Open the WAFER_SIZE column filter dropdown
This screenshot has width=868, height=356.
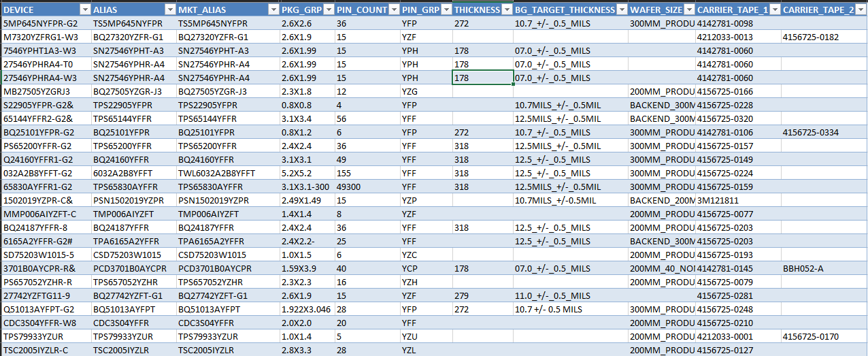coord(689,10)
